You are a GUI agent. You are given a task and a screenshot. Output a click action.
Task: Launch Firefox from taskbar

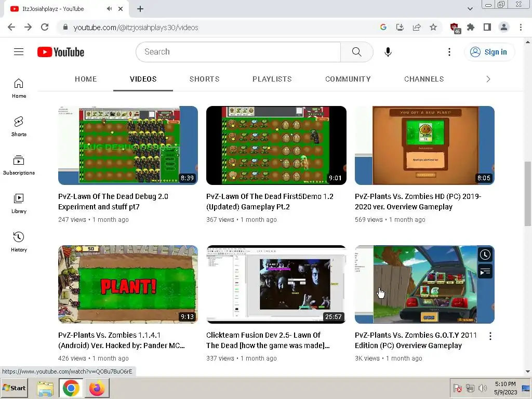[97, 388]
